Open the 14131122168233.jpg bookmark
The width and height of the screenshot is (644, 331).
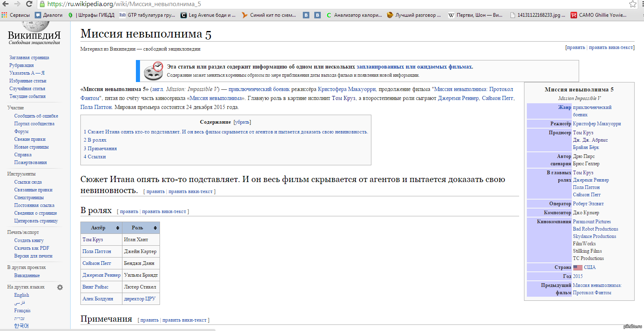pos(537,15)
